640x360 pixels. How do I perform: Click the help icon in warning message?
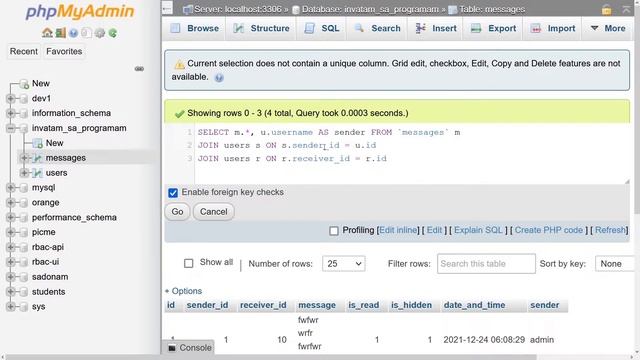tap(219, 78)
